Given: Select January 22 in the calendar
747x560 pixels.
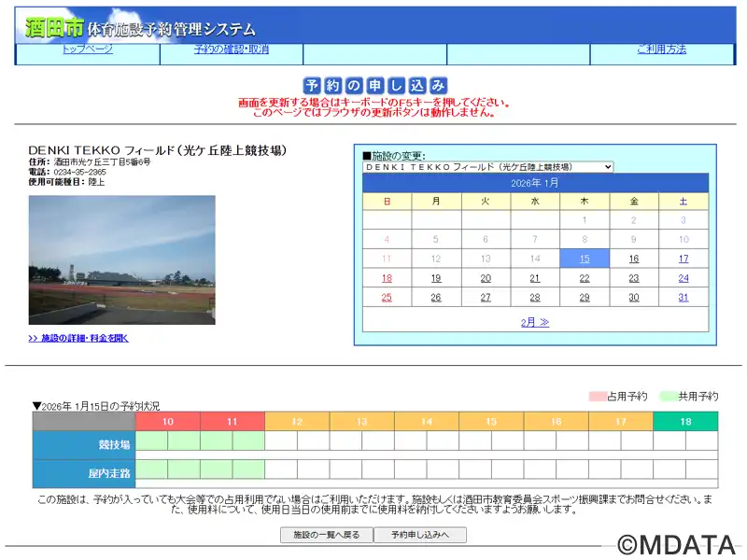Looking at the screenshot, I should pyautogui.click(x=585, y=278).
